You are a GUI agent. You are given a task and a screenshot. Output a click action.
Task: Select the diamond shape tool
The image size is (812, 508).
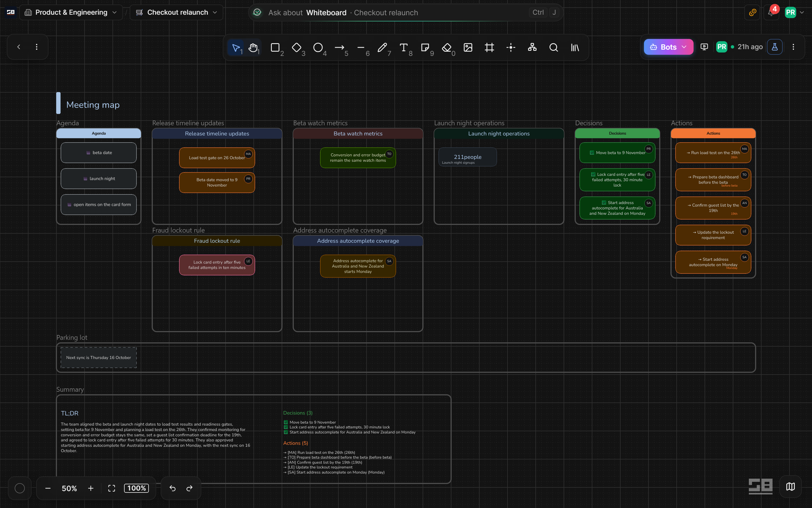pos(297,47)
